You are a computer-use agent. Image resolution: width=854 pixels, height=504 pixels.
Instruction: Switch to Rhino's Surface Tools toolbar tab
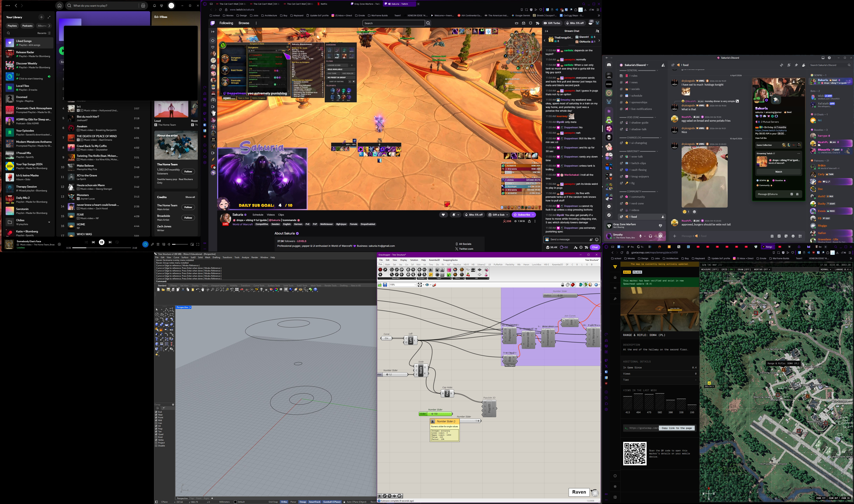click(x=274, y=286)
